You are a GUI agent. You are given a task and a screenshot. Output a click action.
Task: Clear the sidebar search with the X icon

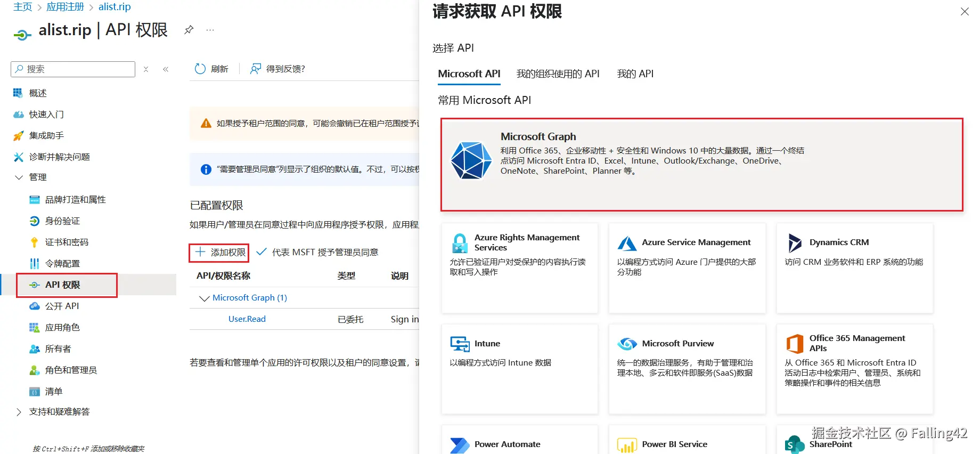point(146,69)
